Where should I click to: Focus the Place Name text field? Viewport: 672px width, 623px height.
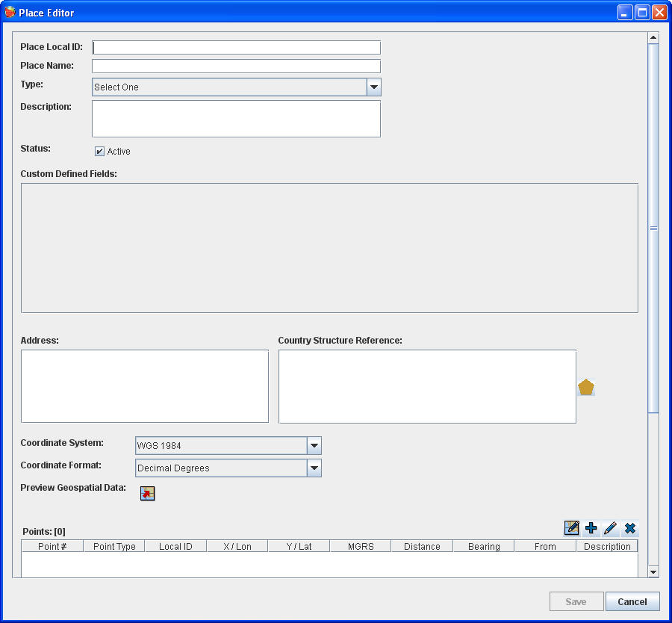coord(236,66)
